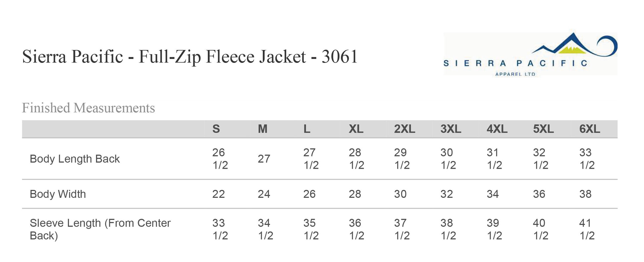This screenshot has height=262, width=644.
Task: Click the Body Width value 30
Action: 400,194
